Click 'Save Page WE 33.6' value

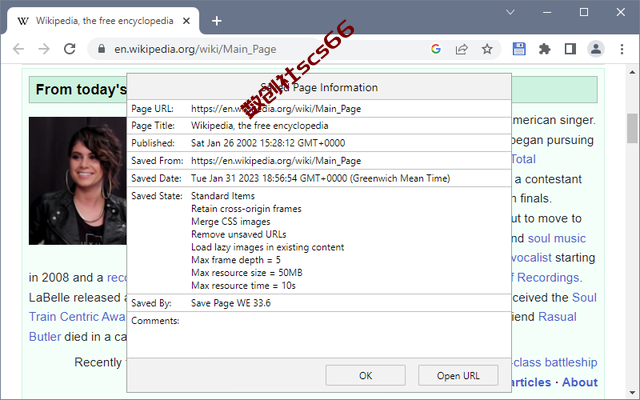(x=231, y=303)
